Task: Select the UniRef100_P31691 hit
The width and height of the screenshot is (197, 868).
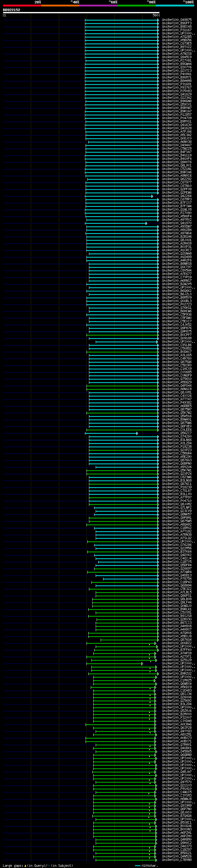Action: 176,84
